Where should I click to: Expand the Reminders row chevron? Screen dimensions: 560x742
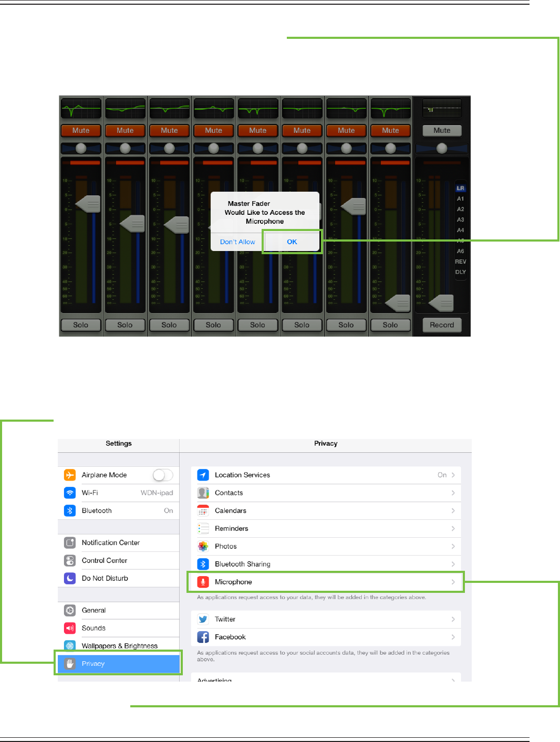pyautogui.click(x=453, y=528)
